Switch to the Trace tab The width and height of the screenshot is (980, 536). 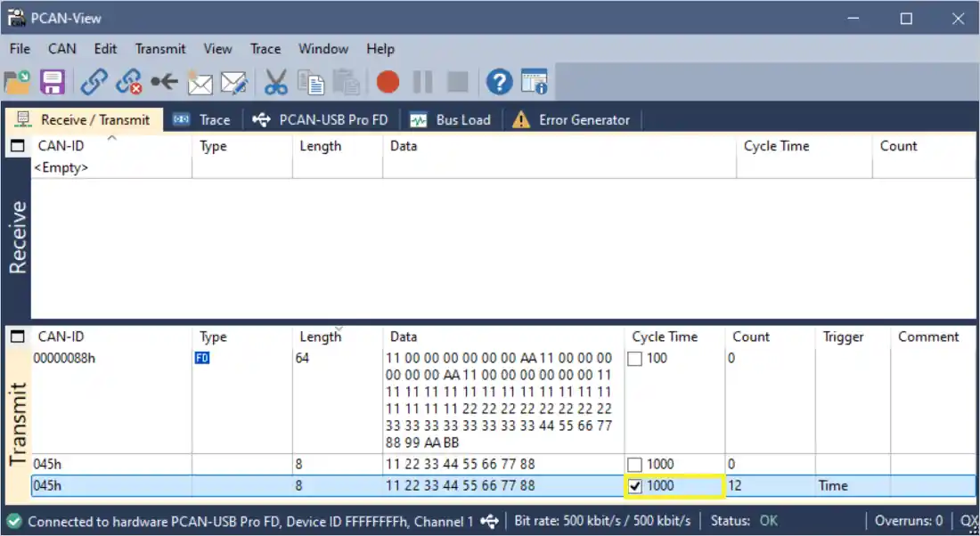coord(201,119)
